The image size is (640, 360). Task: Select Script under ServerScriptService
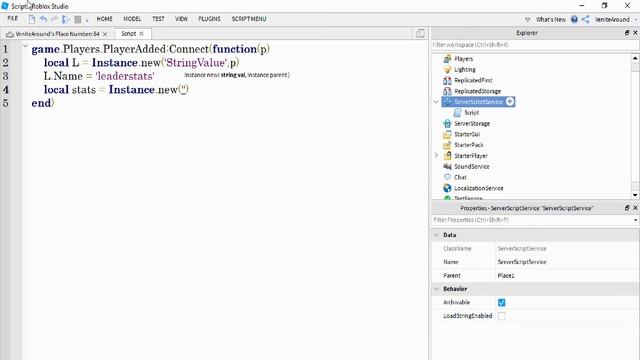[471, 113]
